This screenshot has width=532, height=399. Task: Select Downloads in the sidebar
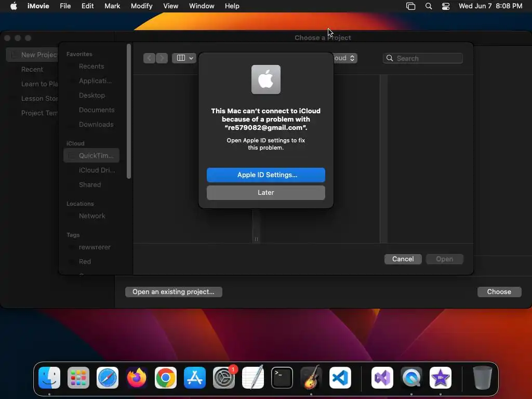[x=91, y=125]
